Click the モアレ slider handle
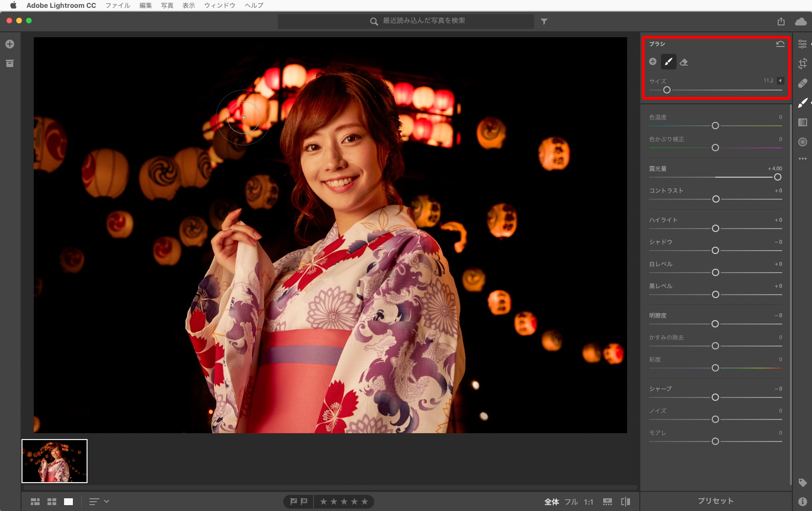The width and height of the screenshot is (812, 511). coord(715,441)
